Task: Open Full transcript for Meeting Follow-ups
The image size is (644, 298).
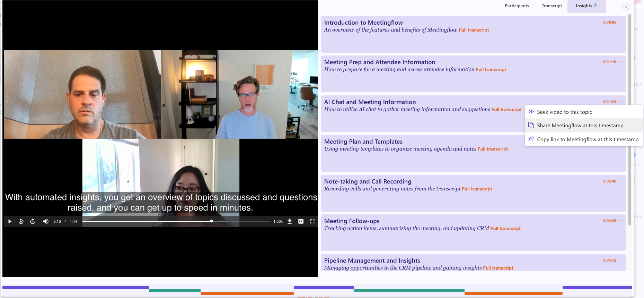Action: 505,229
